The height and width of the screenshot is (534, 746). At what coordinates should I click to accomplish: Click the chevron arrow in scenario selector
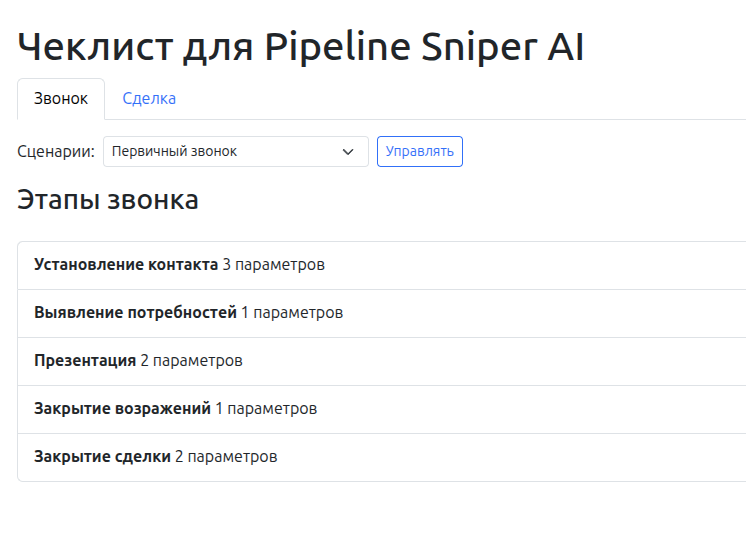tap(348, 152)
